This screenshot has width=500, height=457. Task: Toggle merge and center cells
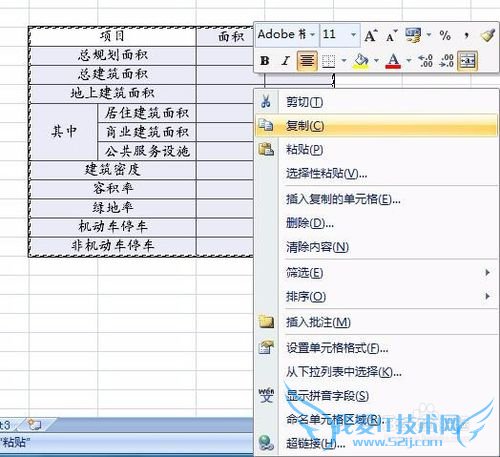coord(467,61)
